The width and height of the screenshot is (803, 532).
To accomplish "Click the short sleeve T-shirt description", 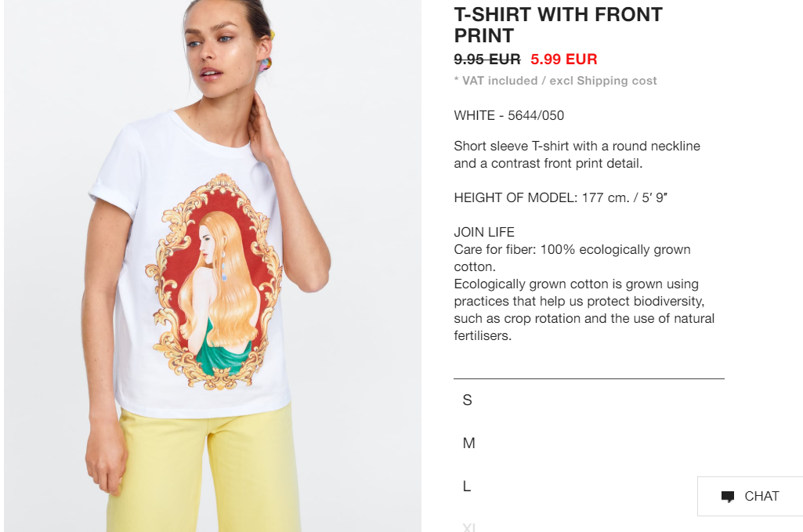I will [577, 154].
